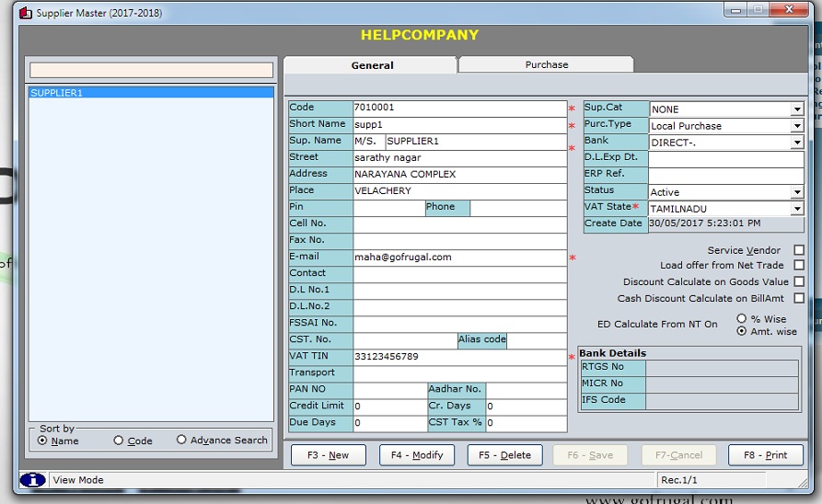Viewport: 822px width, 504px height.
Task: Open the General tab
Action: (372, 65)
